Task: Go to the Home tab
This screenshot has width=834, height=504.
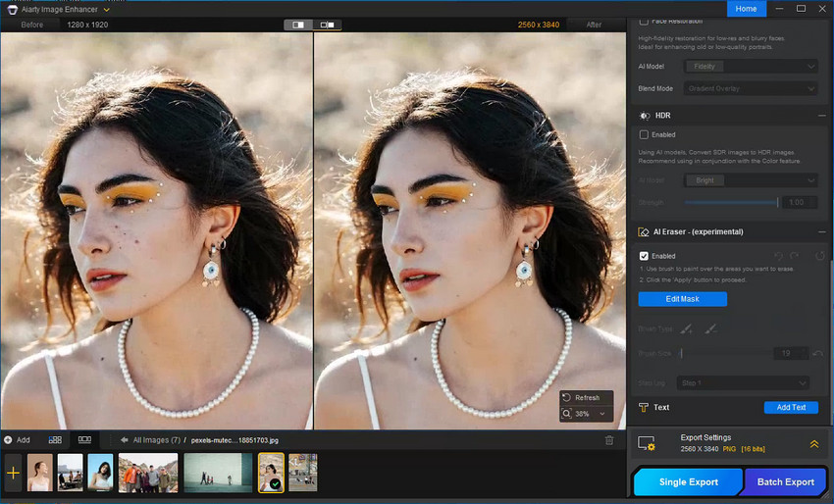Action: click(x=747, y=9)
